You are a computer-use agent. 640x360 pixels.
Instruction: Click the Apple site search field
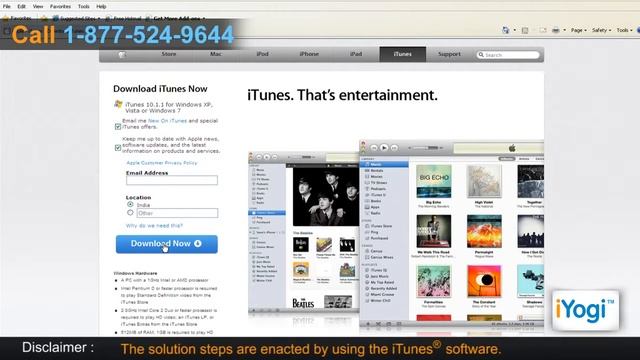pos(508,55)
